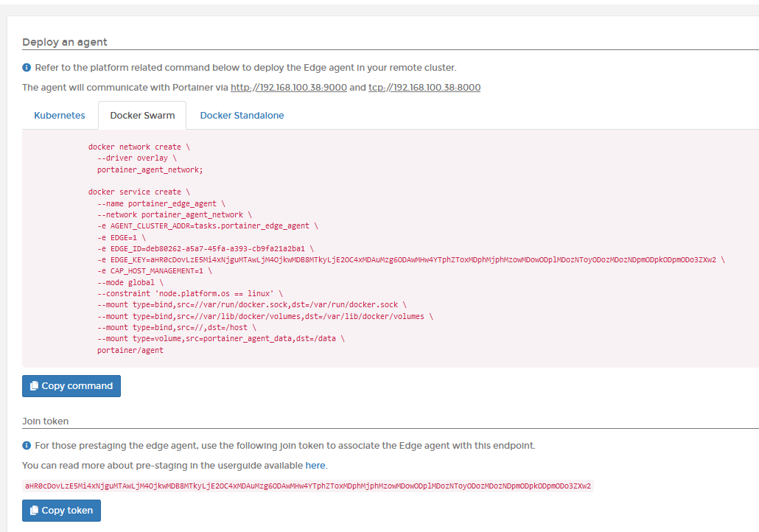The width and height of the screenshot is (759, 532).
Task: Click the Copy token button
Action: (x=61, y=510)
